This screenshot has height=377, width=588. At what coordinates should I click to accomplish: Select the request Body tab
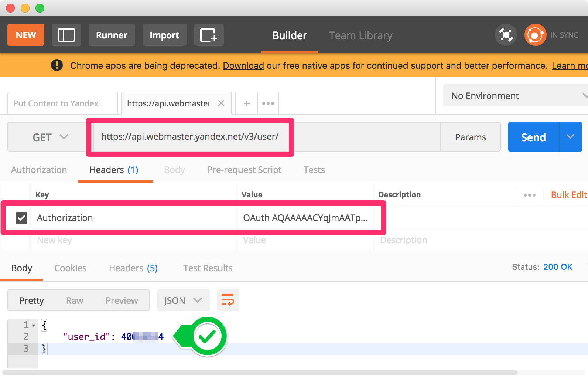click(174, 170)
